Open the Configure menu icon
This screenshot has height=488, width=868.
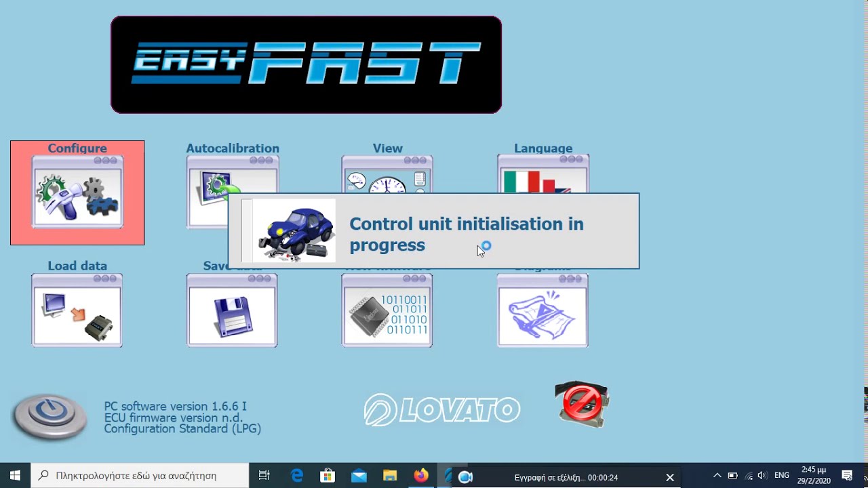coord(77,192)
